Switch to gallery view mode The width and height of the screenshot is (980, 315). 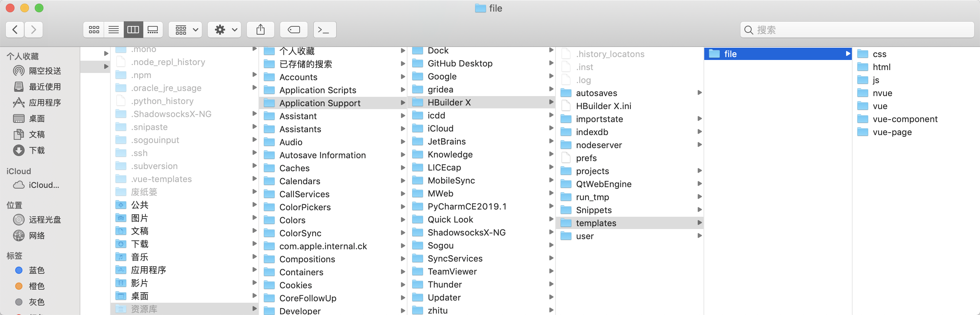coord(153,30)
